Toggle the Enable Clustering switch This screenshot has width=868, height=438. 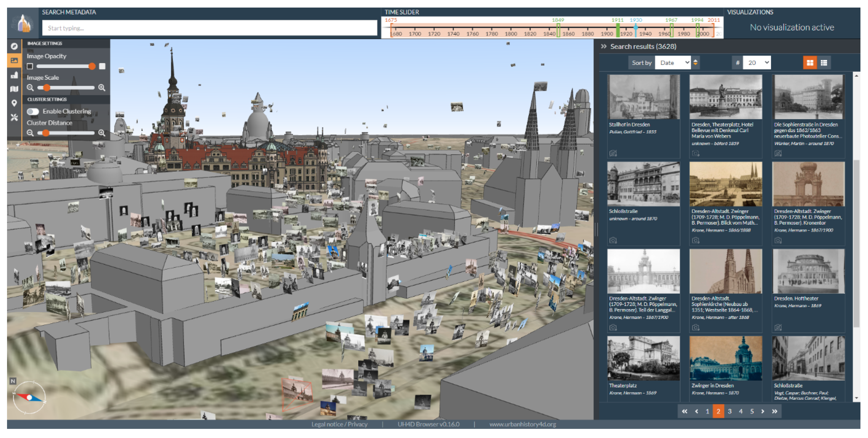pyautogui.click(x=33, y=112)
